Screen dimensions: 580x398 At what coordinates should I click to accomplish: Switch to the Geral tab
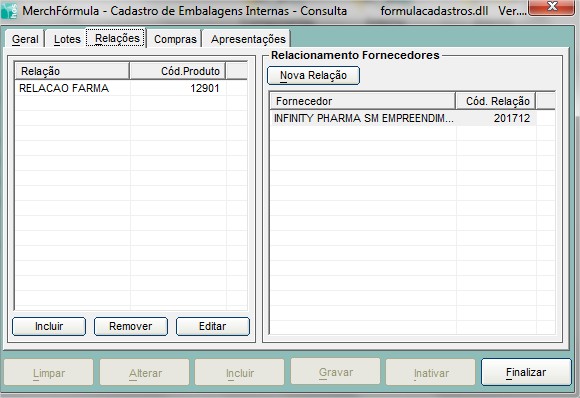25,39
